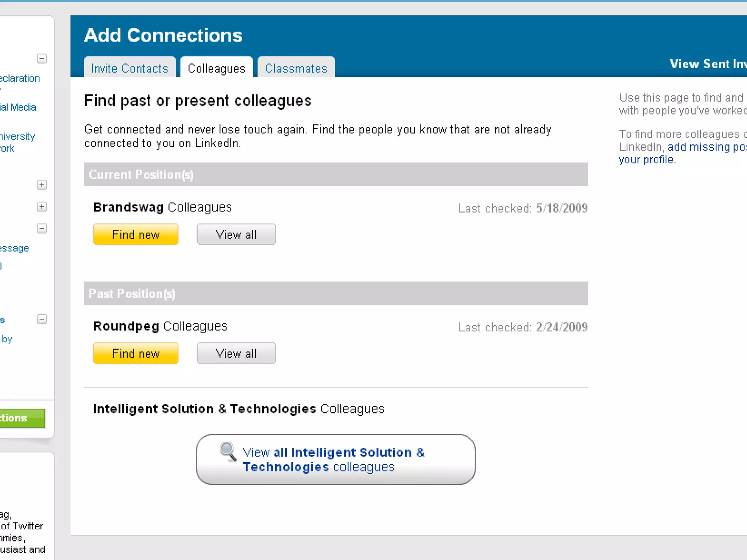747x560 pixels.
Task: Switch to the Invite Contacts tab
Action: coord(129,68)
